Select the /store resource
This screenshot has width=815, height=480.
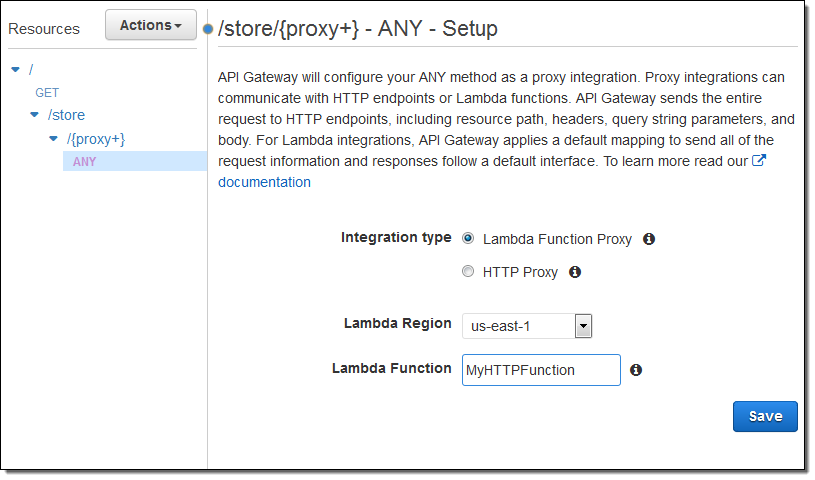pos(67,115)
